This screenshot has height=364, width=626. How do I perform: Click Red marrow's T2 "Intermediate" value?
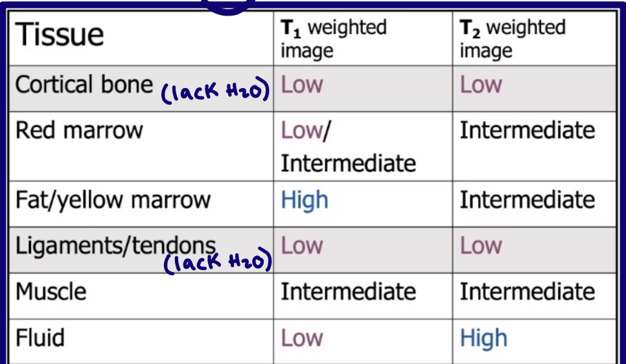click(x=527, y=130)
